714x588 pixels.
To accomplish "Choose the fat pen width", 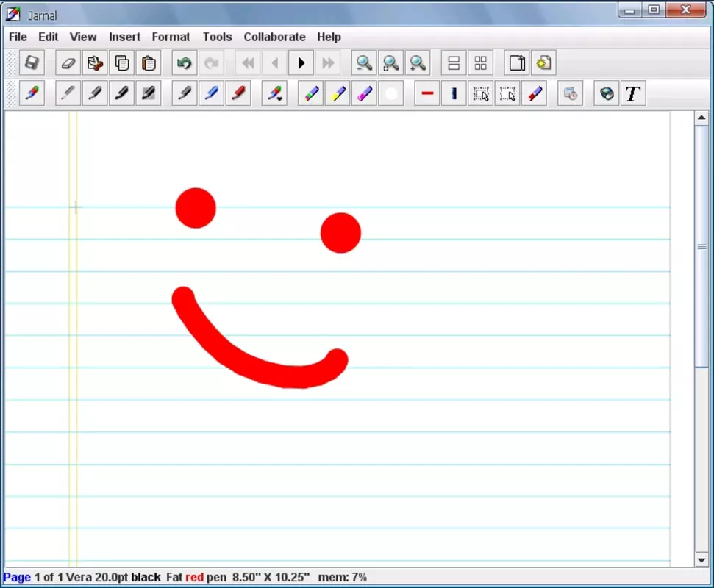I will coord(149,93).
